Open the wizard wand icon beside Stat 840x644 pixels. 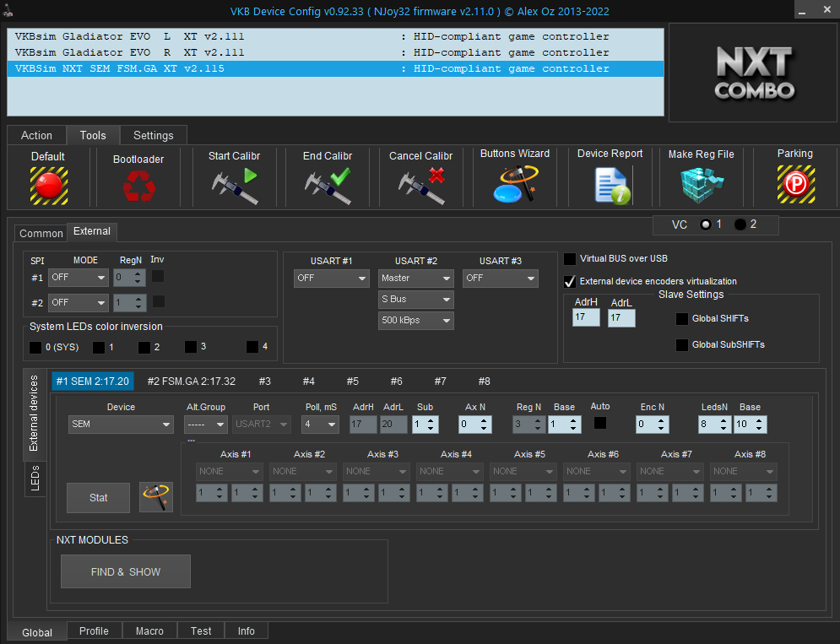pos(156,497)
